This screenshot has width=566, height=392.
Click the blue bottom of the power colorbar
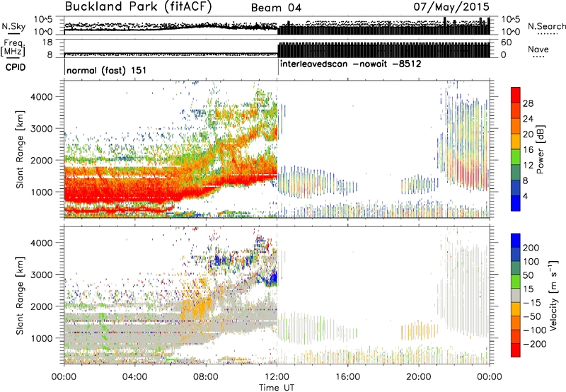tap(516, 203)
